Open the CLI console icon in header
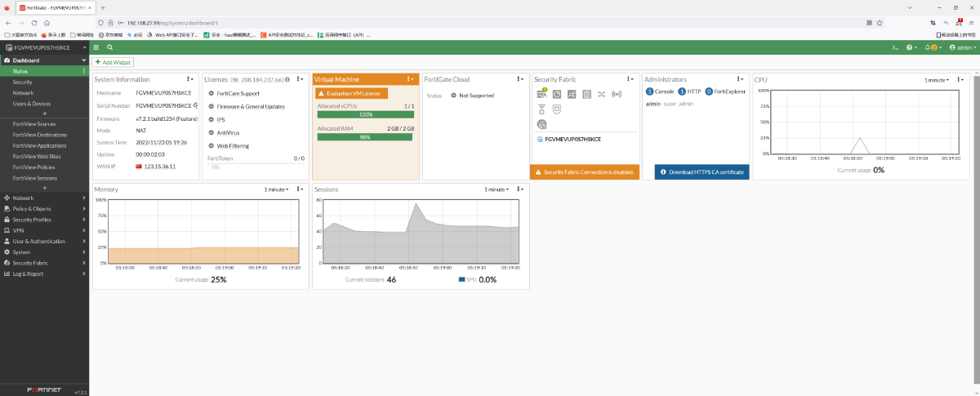The height and width of the screenshot is (396, 980). [x=895, y=47]
